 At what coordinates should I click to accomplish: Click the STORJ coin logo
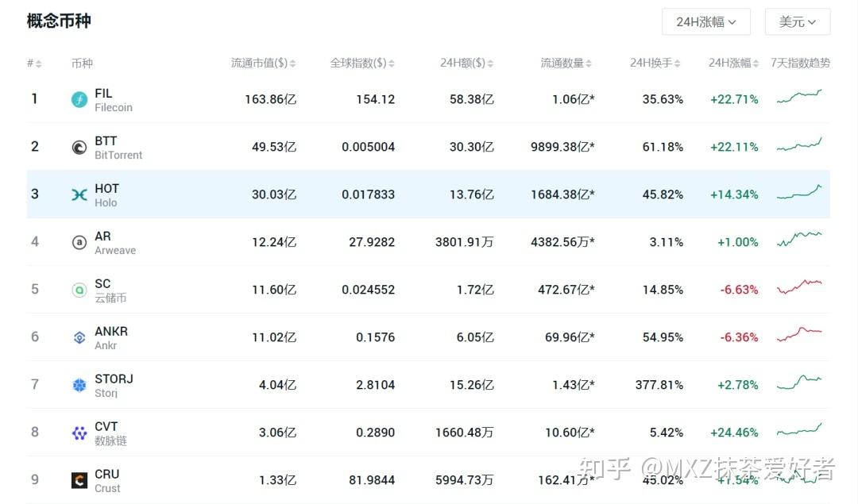(x=79, y=385)
